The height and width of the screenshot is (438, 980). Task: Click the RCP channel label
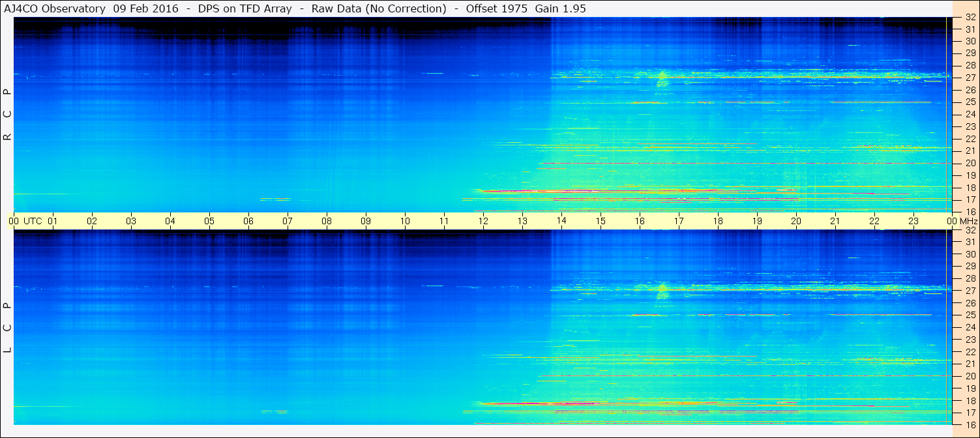click(8, 115)
